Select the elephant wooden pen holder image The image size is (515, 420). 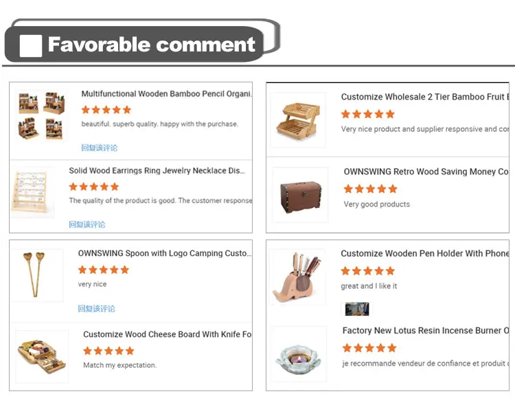pos(297,278)
